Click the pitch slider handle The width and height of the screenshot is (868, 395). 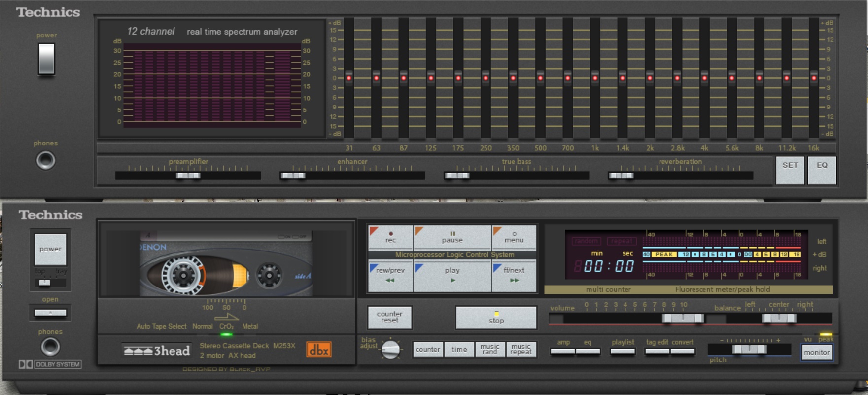749,349
